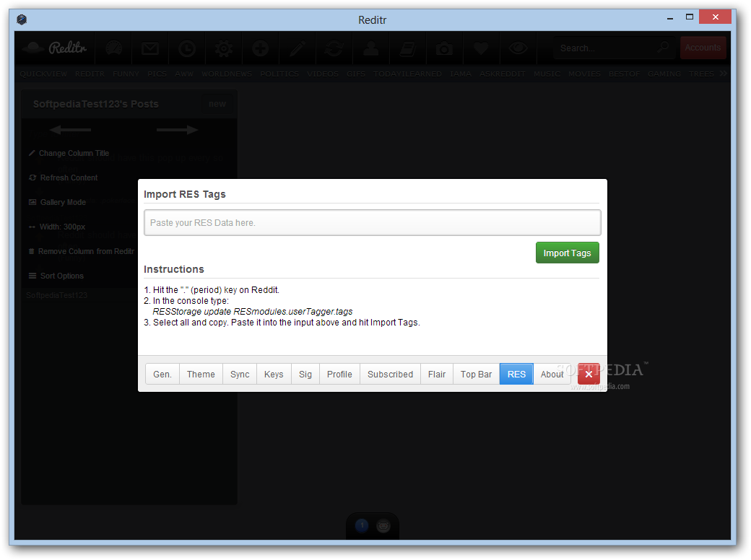Switch to the Sig settings tab
Screen dimensions: 751x560
point(305,374)
